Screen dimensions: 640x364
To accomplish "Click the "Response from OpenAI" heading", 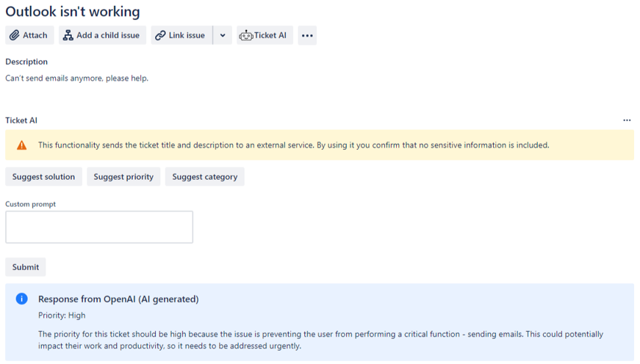I will click(x=118, y=299).
